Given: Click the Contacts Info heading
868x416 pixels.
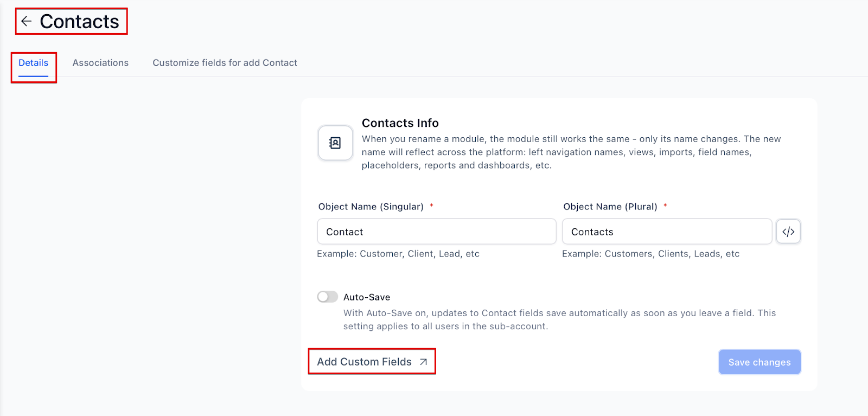Looking at the screenshot, I should point(400,123).
